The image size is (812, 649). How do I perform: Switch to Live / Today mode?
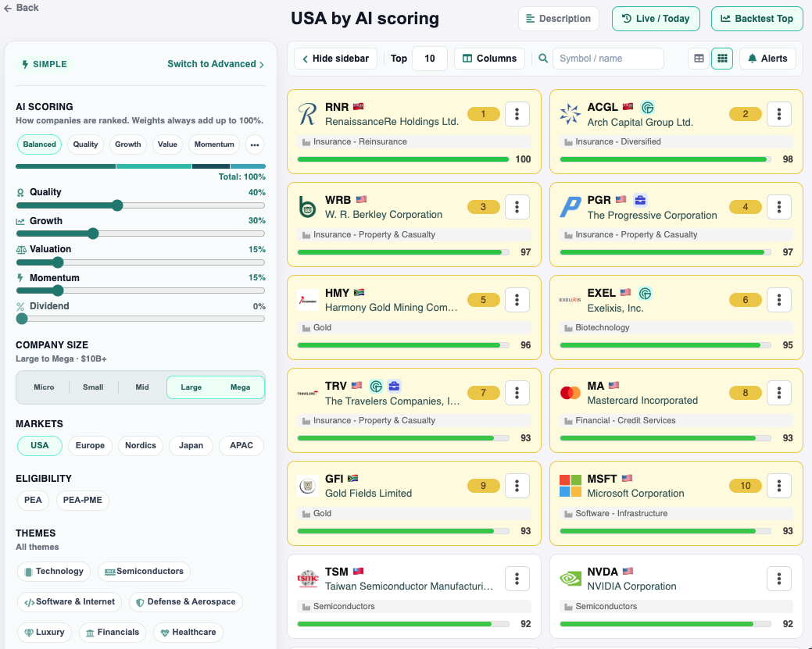(656, 19)
